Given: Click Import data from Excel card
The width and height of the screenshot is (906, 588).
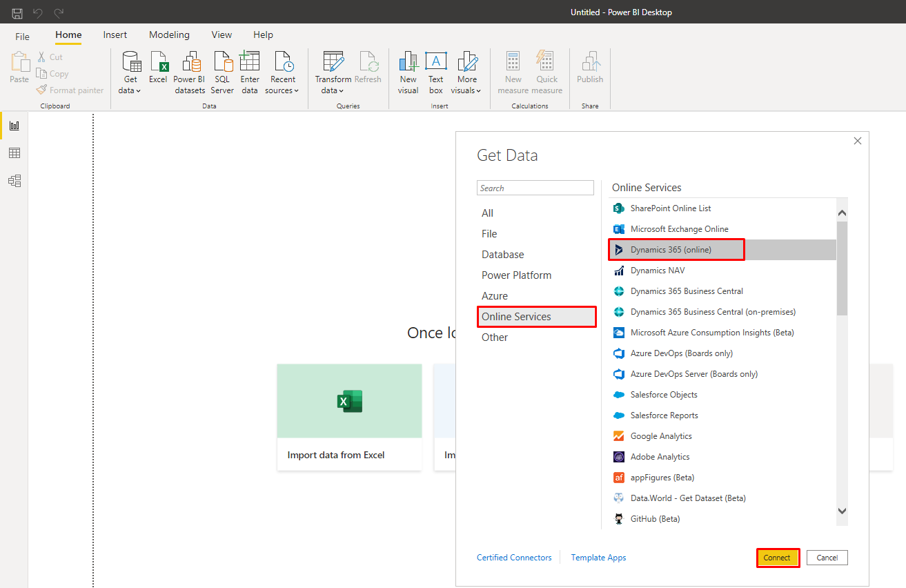Looking at the screenshot, I should 349,418.
